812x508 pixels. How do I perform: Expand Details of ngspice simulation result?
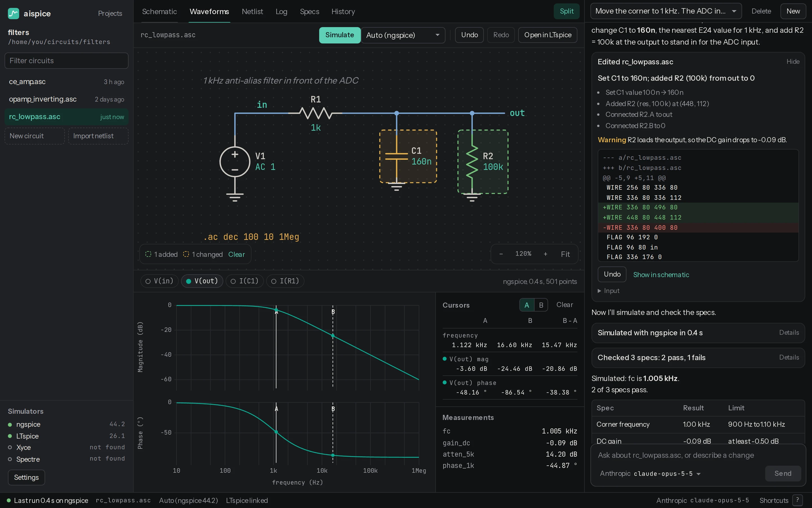pyautogui.click(x=789, y=332)
